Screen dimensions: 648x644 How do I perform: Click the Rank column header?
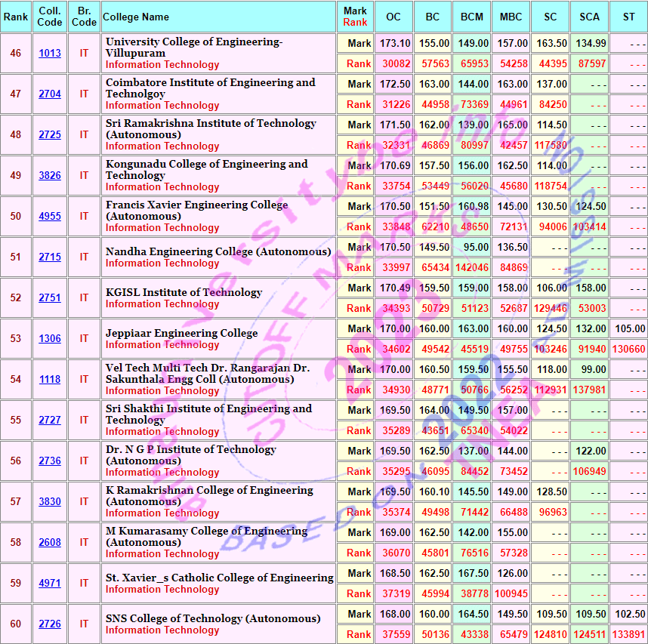pos(15,17)
